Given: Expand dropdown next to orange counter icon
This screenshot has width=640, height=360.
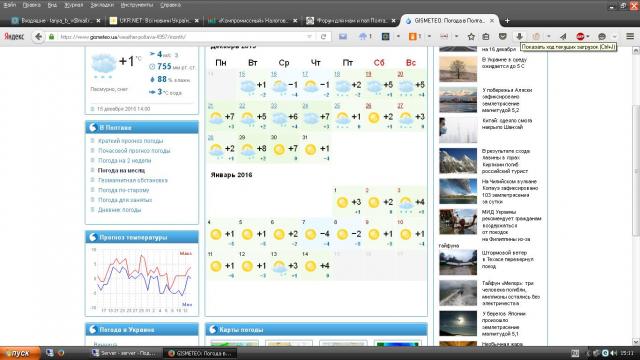Looking at the screenshot, I should (429, 37).
